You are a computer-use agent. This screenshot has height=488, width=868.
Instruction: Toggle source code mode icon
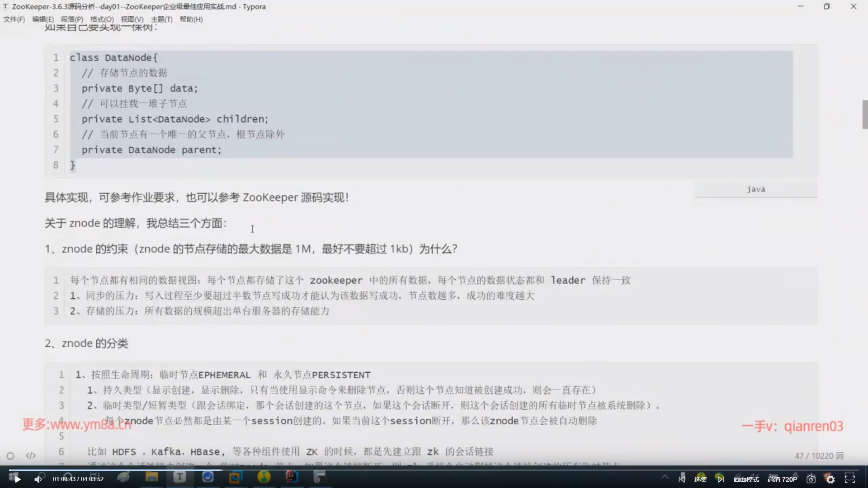pyautogui.click(x=31, y=456)
